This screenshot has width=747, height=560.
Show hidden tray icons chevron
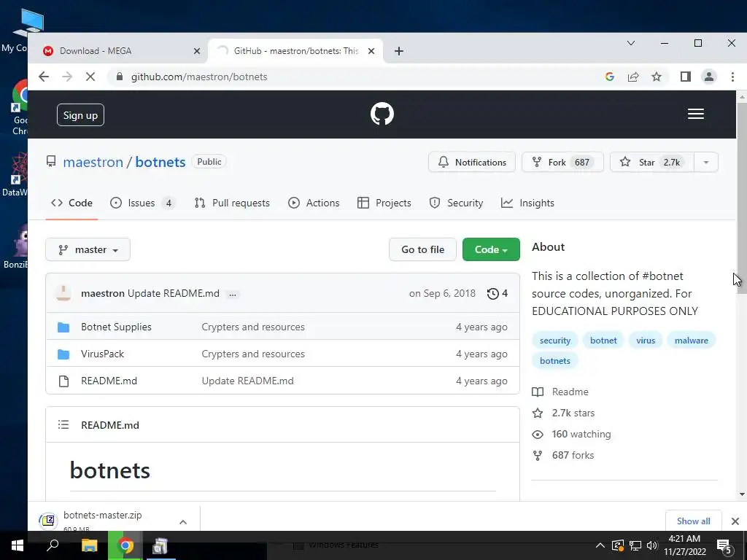tap(600, 545)
